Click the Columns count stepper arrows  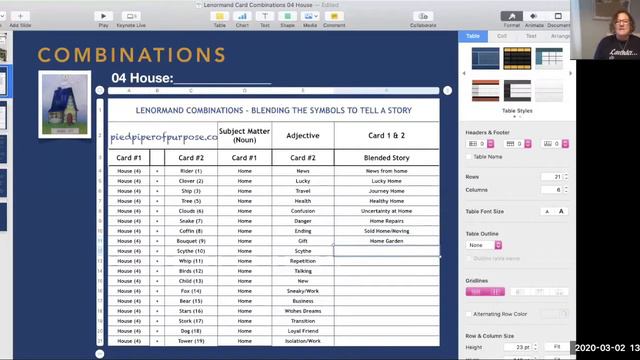(x=566, y=190)
